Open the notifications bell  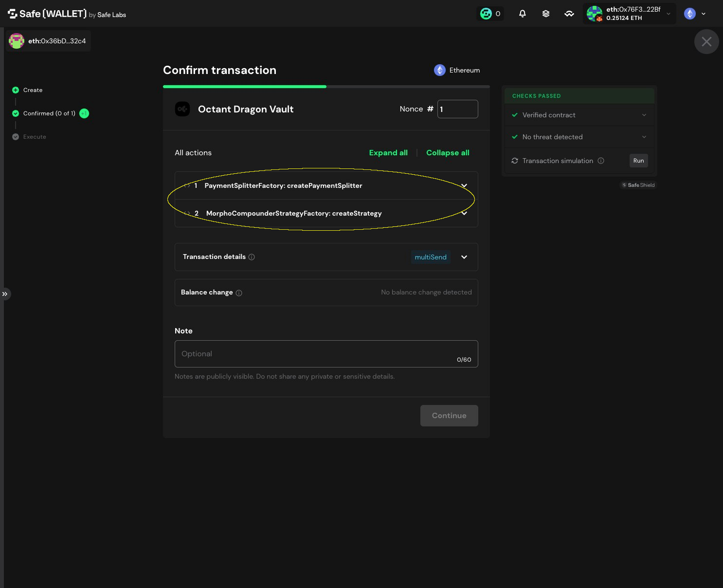523,14
